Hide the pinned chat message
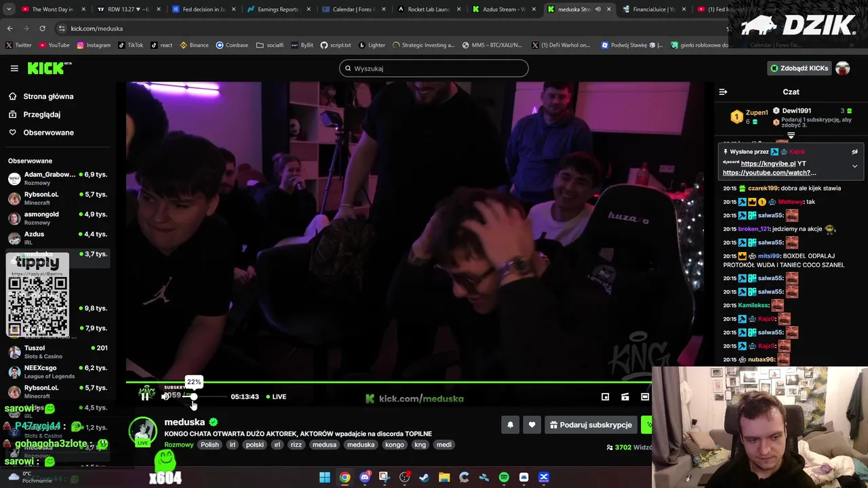Viewport: 868px width, 488px height. 854,152
